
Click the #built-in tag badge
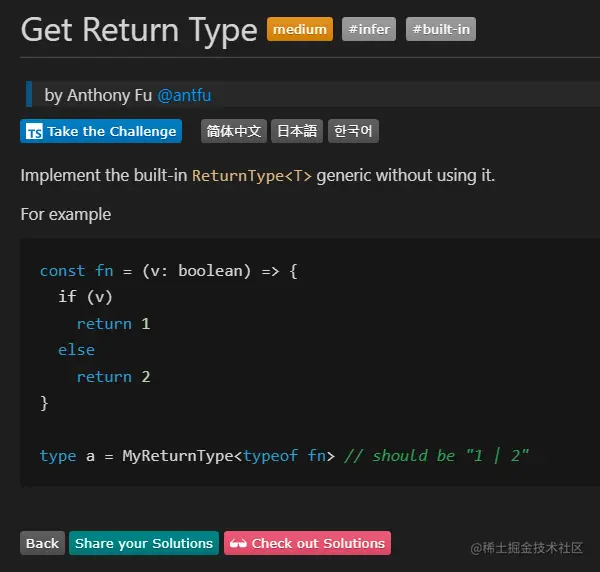(441, 29)
